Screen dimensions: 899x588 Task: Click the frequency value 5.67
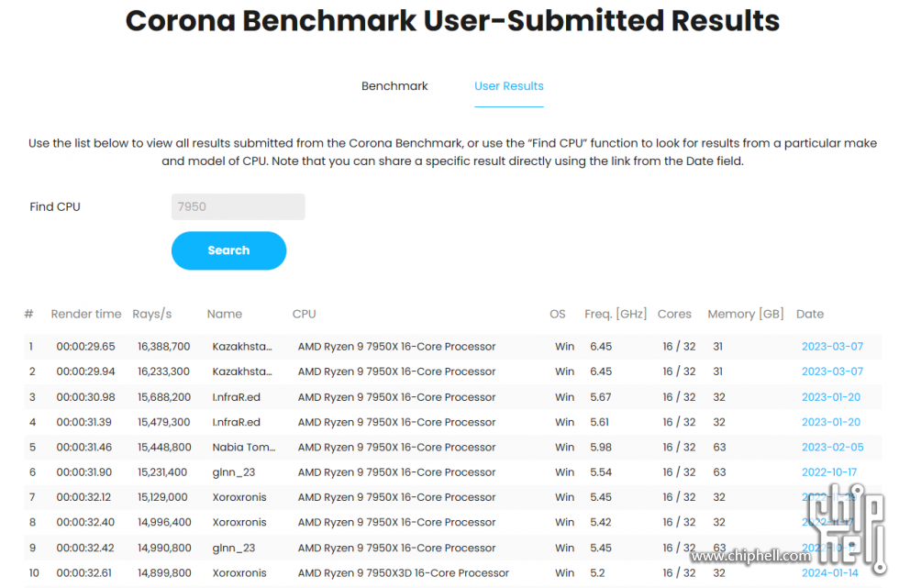(600, 397)
